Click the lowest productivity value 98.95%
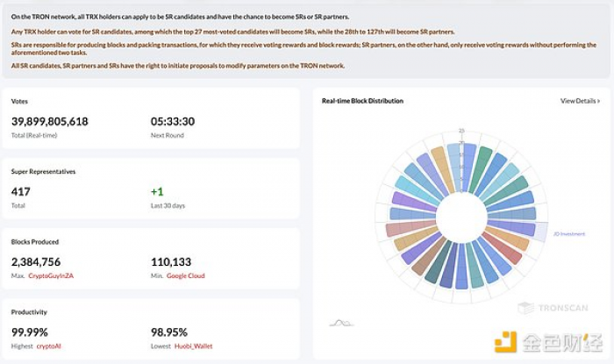Viewport: 614px width, 364px height. pos(169,332)
